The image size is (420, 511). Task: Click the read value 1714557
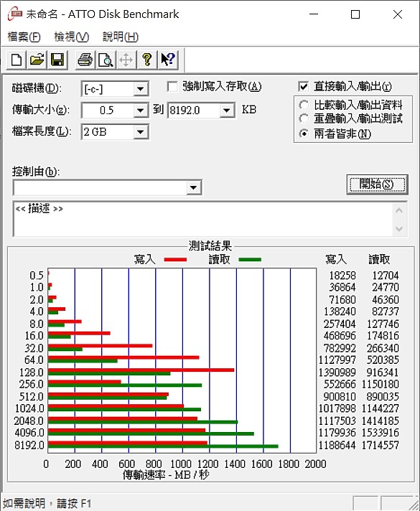[381, 445]
